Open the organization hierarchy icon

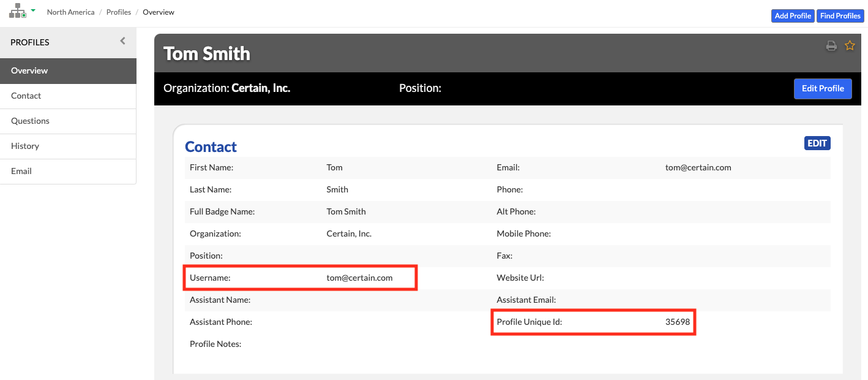pyautogui.click(x=18, y=11)
